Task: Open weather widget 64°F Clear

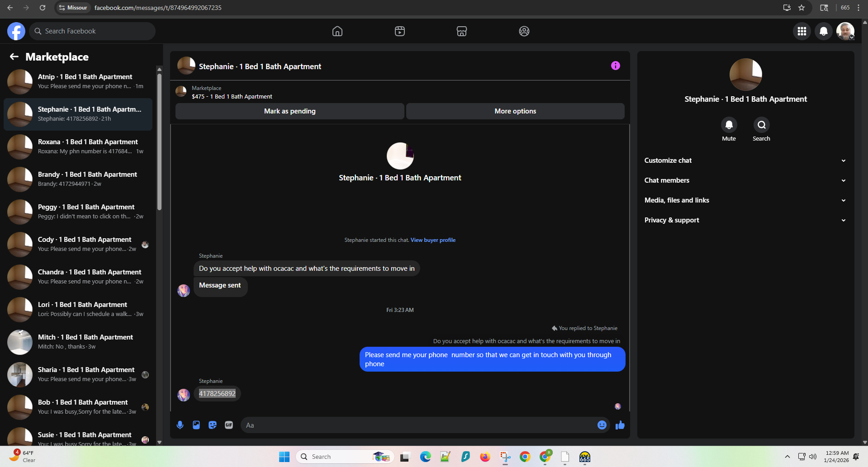Action: [22, 457]
